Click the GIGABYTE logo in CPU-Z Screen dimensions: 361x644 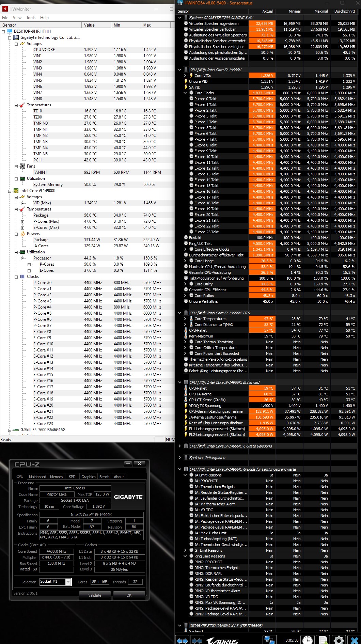[128, 497]
